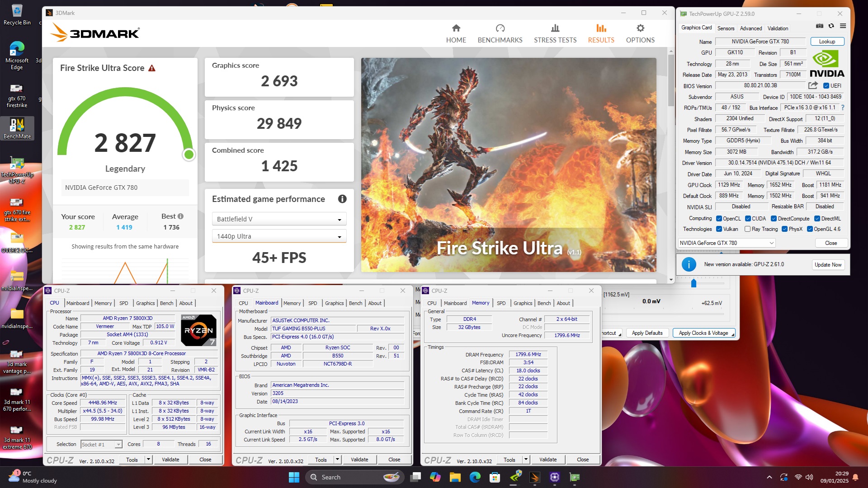Open Bench tab in the CPU-Z CPU window
This screenshot has width=868, height=488.
(x=166, y=303)
